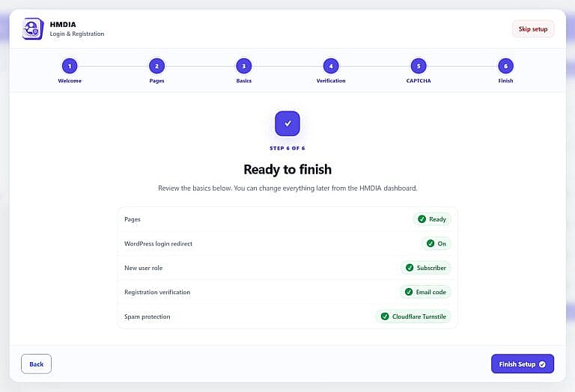Screen dimensions: 575x392
Task: Click the large checkmark step icon
Action: (287, 123)
